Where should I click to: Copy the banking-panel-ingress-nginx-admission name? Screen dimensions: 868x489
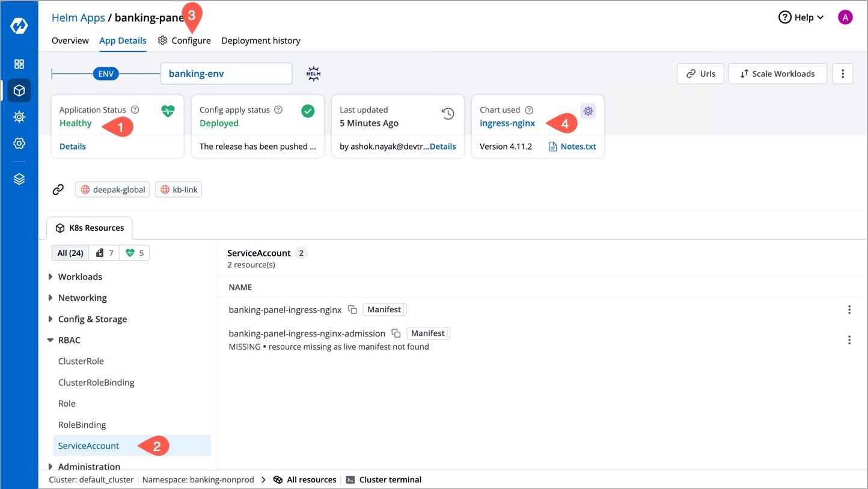pyautogui.click(x=396, y=333)
